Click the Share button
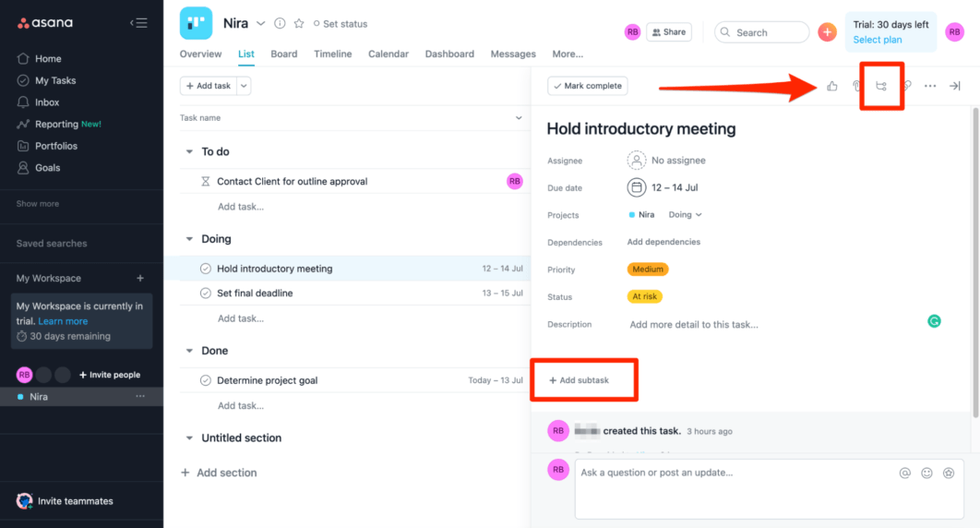The image size is (980, 528). (x=669, y=32)
